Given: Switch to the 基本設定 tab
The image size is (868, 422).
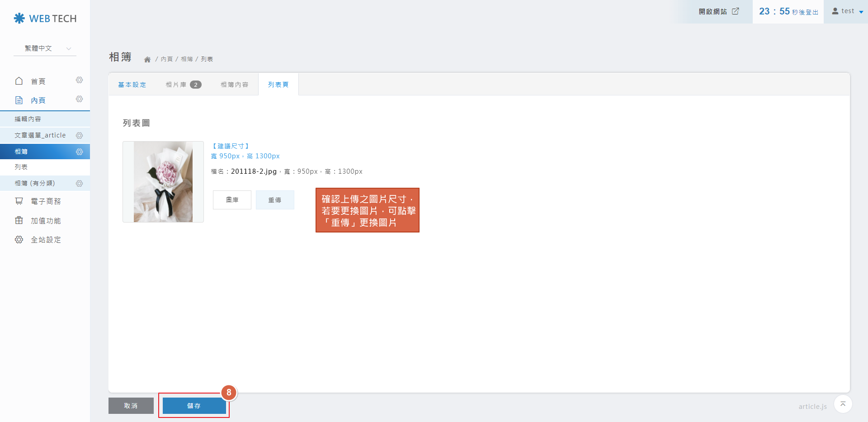Looking at the screenshot, I should (x=132, y=85).
